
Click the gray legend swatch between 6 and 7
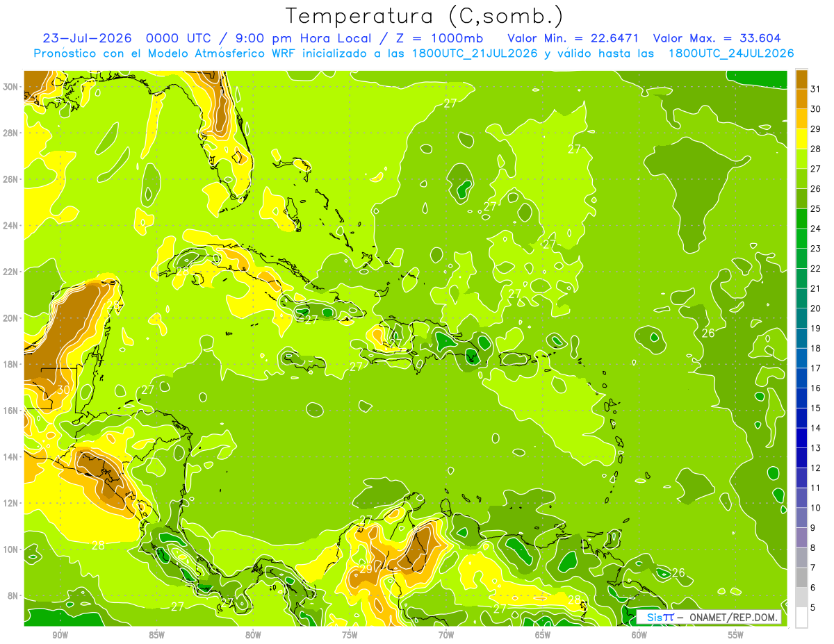click(801, 577)
